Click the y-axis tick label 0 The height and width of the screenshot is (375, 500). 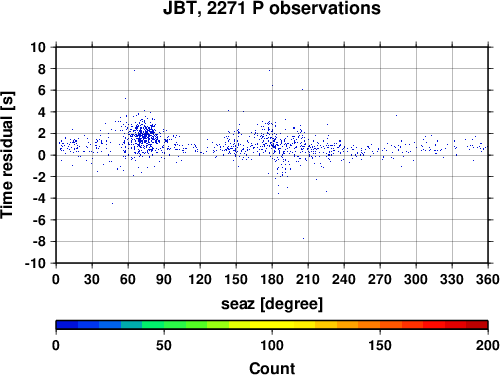(x=42, y=155)
